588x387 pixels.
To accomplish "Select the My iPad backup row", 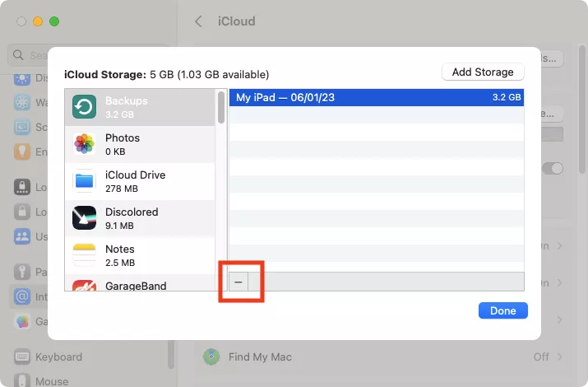I will tap(376, 97).
